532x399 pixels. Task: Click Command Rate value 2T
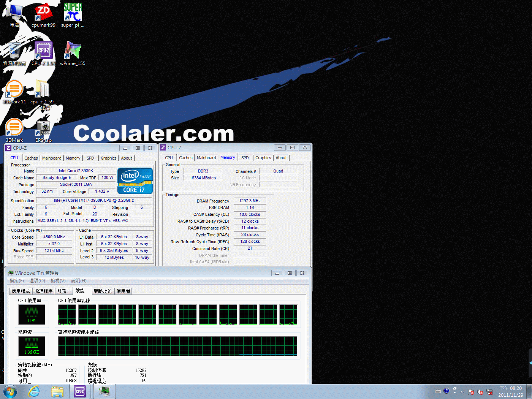pyautogui.click(x=250, y=248)
